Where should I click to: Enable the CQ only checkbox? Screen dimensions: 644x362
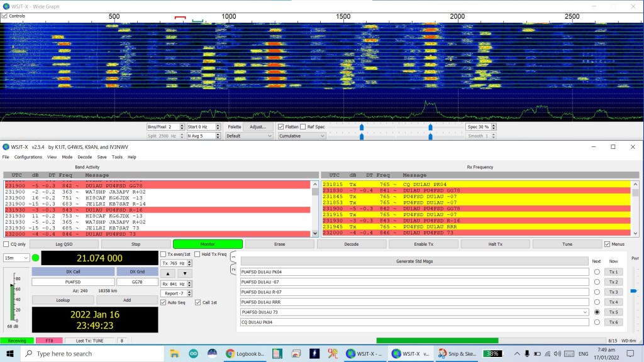tap(7, 244)
